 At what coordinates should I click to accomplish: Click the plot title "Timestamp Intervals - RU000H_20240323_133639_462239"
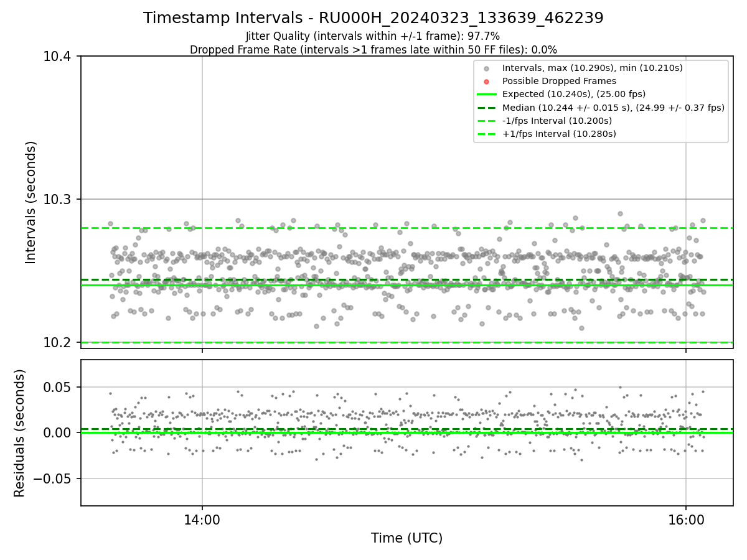[x=374, y=18]
